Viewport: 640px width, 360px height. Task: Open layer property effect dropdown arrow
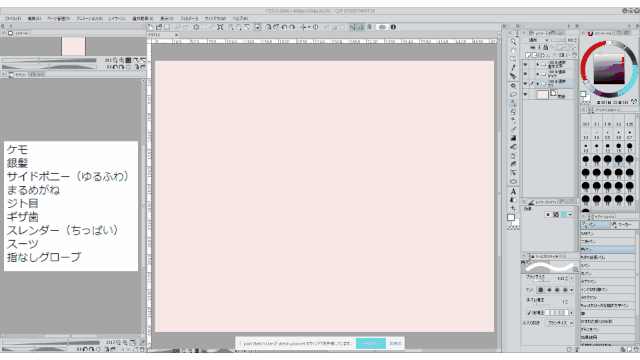(570, 215)
